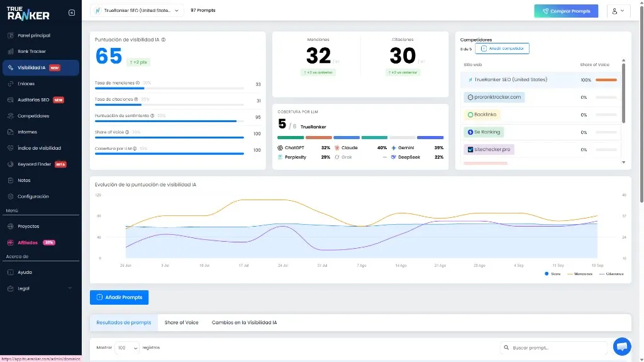Click the Comprar Prompts button
This screenshot has height=362, width=644.
click(566, 11)
